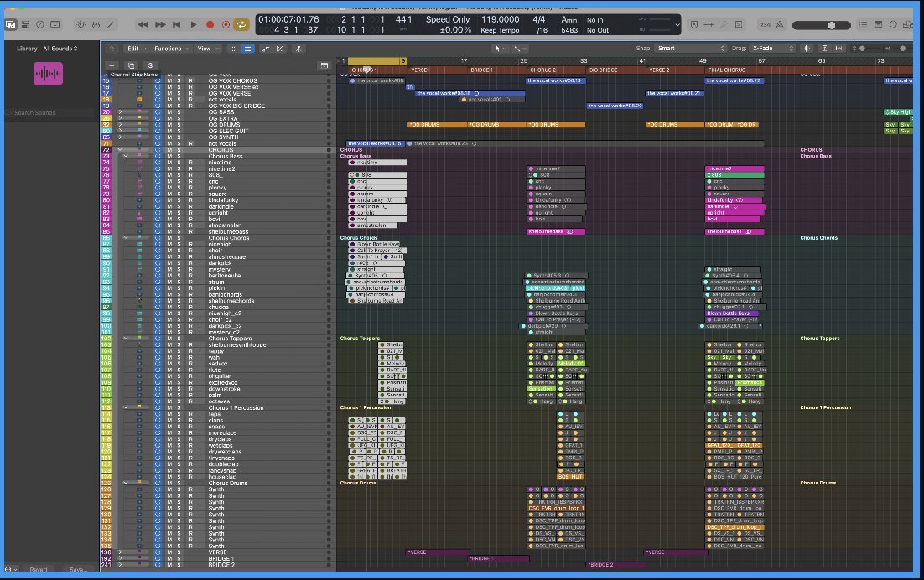Enable the global track Solo S button
The width and height of the screenshot is (924, 580).
pyautogui.click(x=150, y=65)
